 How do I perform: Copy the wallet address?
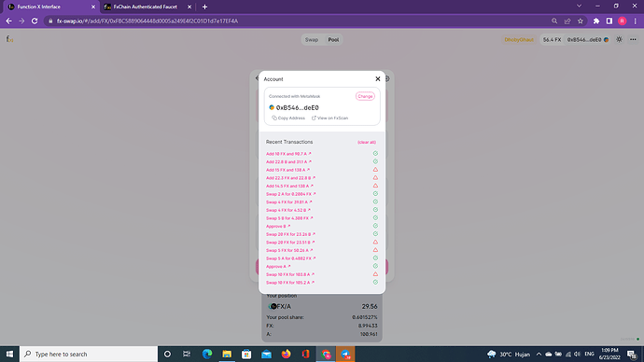coord(288,118)
